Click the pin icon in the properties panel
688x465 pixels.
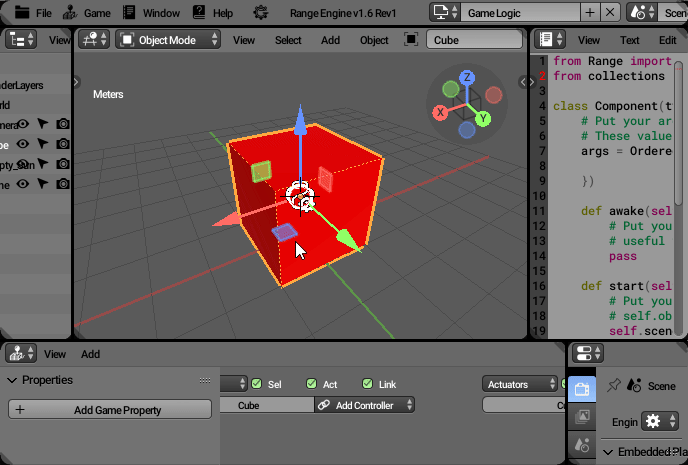point(614,385)
